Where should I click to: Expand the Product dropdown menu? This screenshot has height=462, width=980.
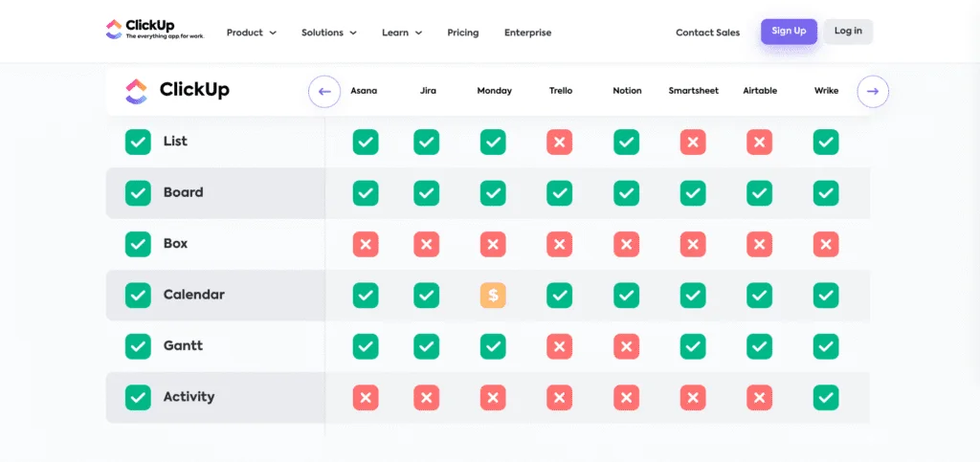(251, 33)
